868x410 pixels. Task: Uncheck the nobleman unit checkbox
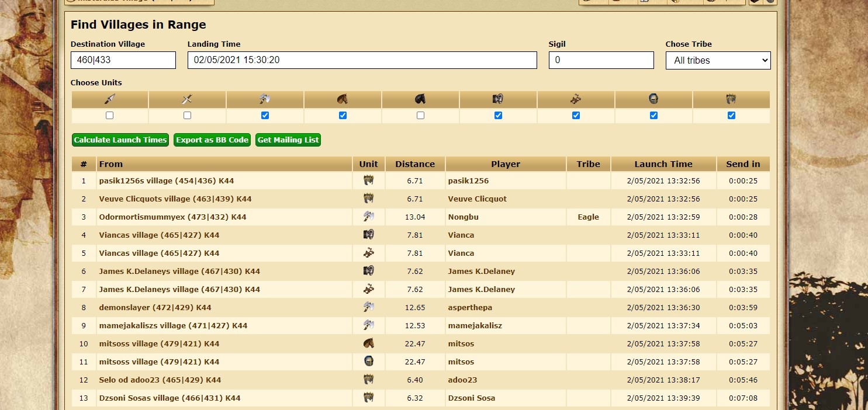[731, 116]
